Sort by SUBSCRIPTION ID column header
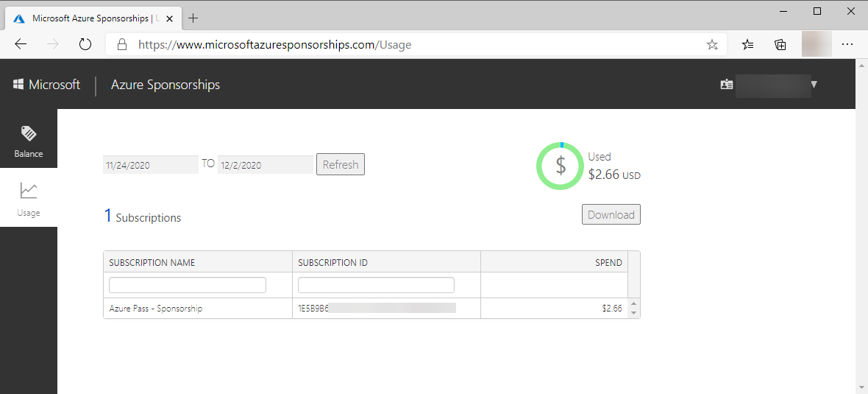868x394 pixels. click(x=386, y=262)
